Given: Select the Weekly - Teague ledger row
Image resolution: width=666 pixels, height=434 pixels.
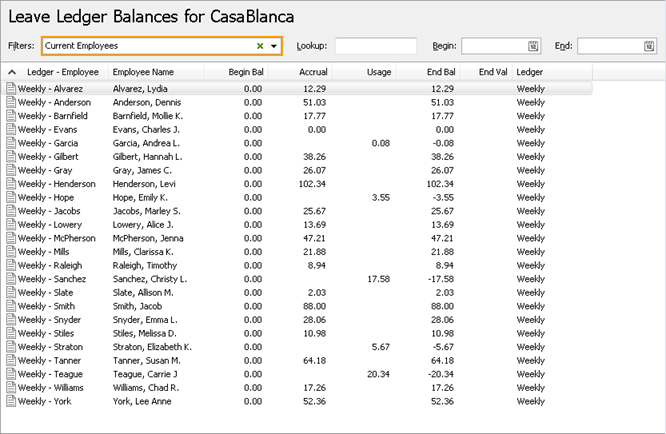Looking at the screenshot, I should tap(58, 374).
